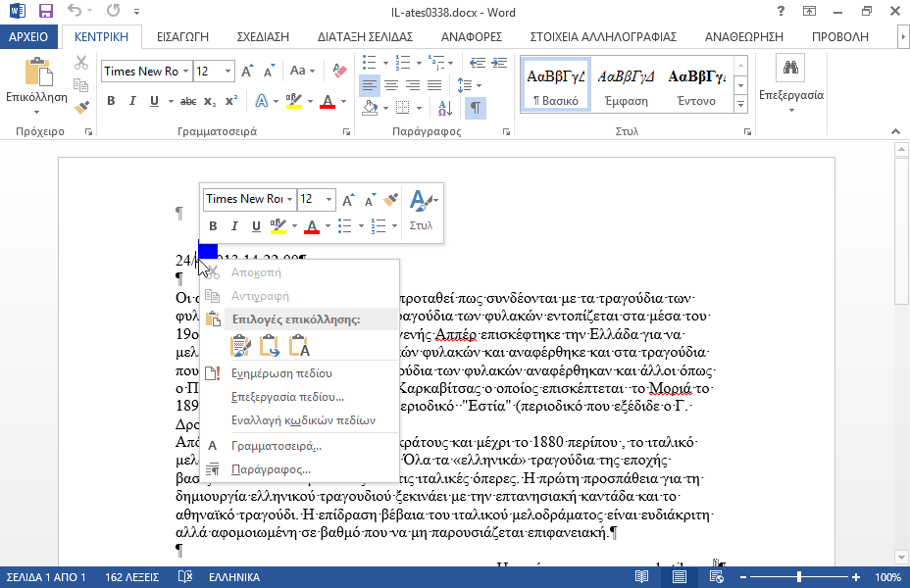The width and height of the screenshot is (910, 588).
Task: Toggle Underline in the ribbon font group
Action: (x=154, y=102)
